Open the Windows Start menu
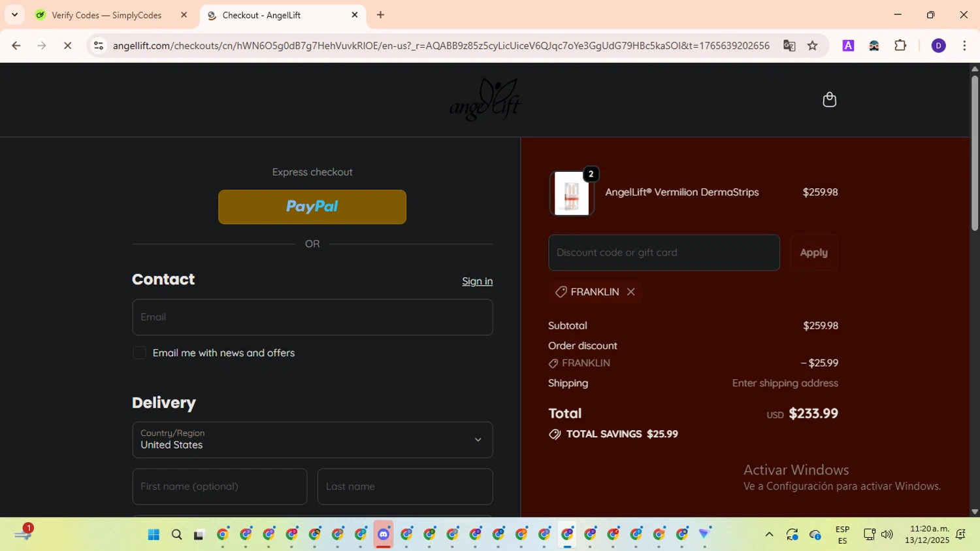 click(154, 535)
